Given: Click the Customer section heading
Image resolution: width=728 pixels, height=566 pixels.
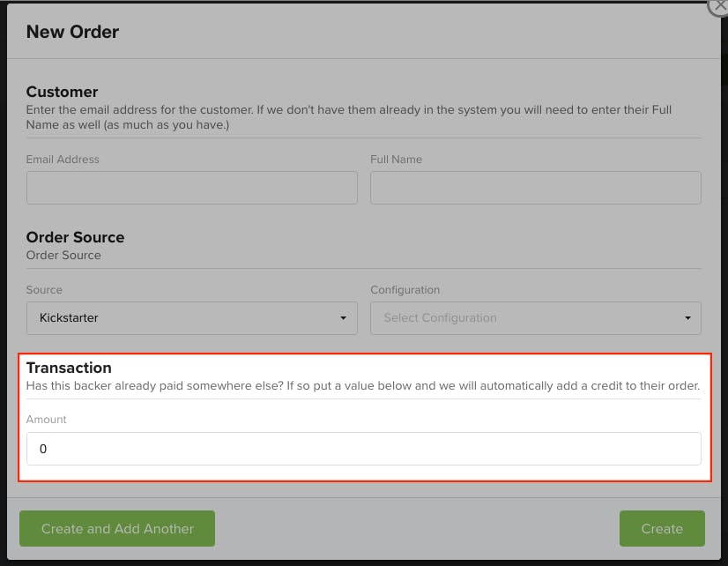Looking at the screenshot, I should 62,92.
